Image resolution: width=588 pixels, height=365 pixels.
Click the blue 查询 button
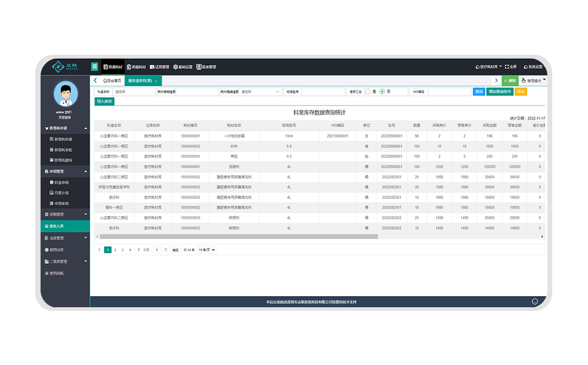click(x=479, y=92)
